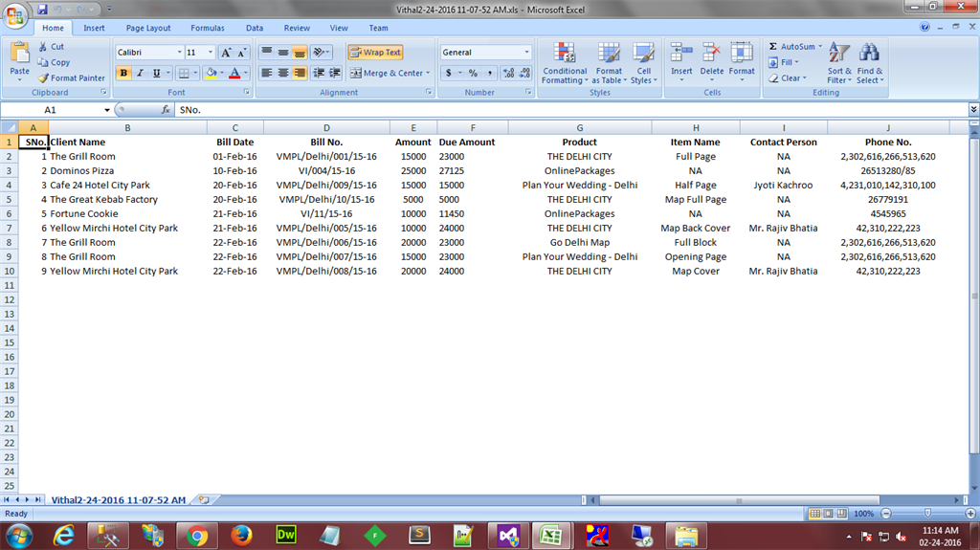Click Fill Color bucket swatch

[x=212, y=73]
